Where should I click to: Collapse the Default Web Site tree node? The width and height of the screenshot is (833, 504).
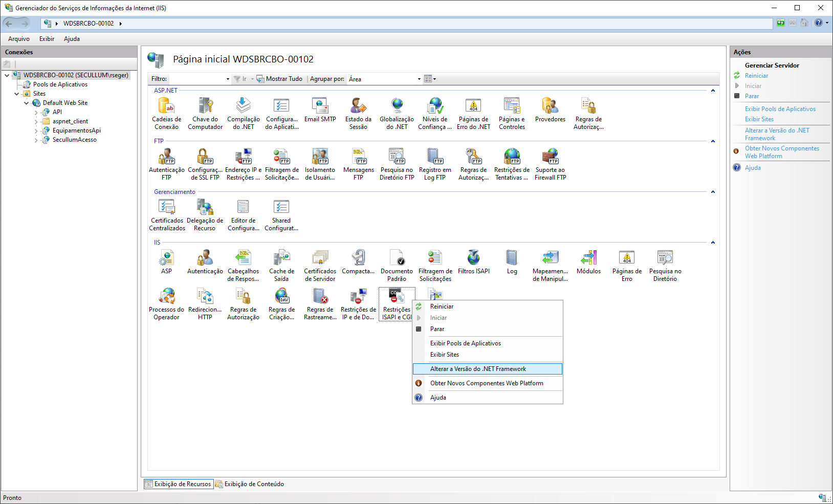[27, 103]
